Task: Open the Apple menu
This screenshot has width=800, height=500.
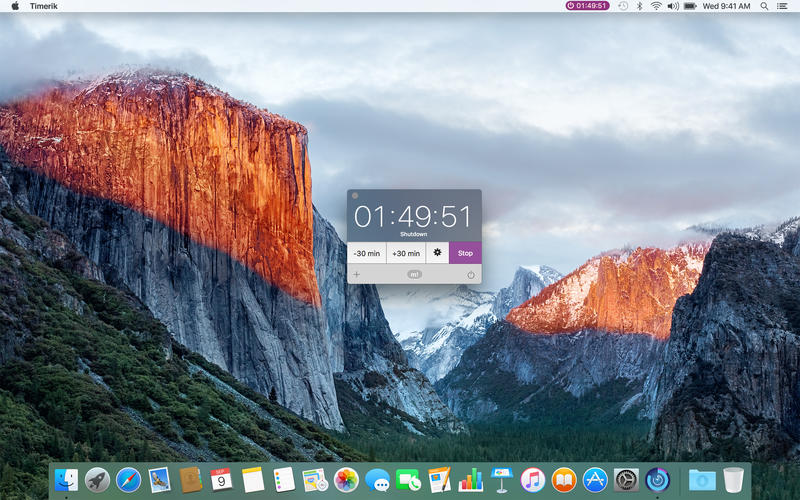Action: (15, 6)
